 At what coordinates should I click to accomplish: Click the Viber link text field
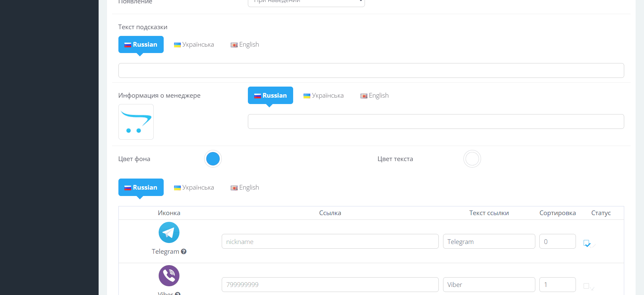click(x=489, y=285)
